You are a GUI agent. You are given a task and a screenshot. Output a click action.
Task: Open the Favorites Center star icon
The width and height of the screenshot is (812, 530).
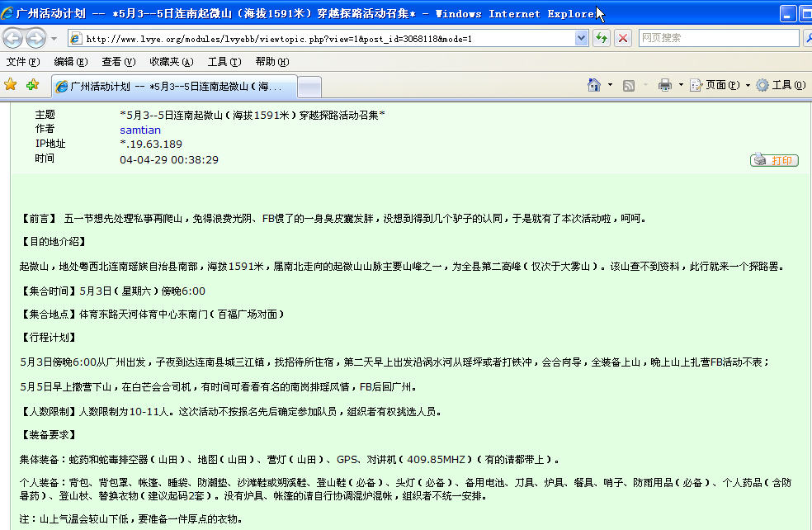[x=11, y=85]
